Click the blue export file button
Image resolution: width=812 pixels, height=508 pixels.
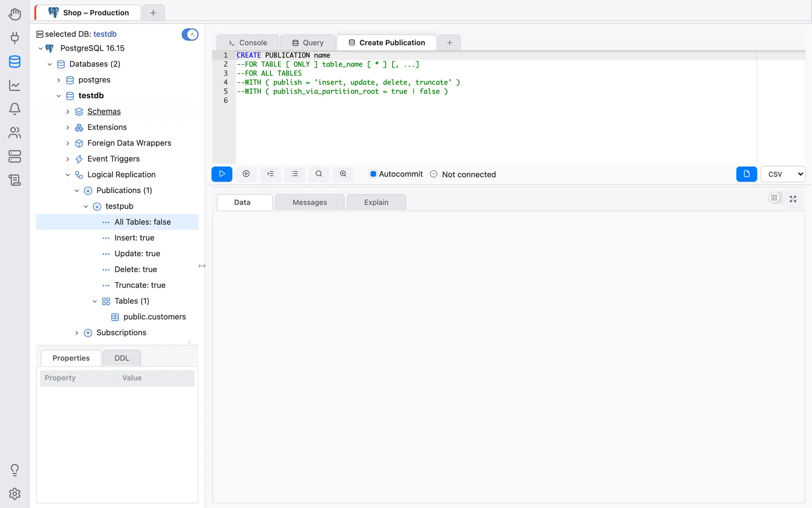click(747, 174)
